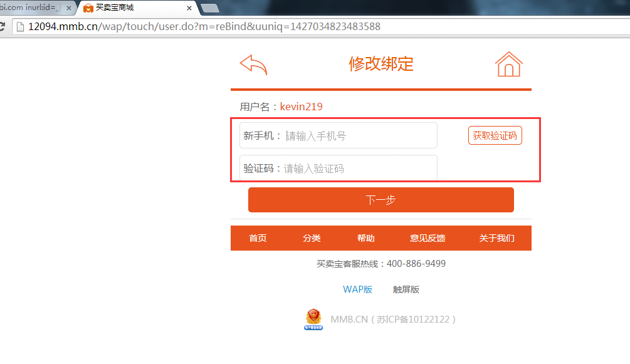The image size is (630, 364).
Task: Click the 下一步 next step button
Action: pos(381,200)
